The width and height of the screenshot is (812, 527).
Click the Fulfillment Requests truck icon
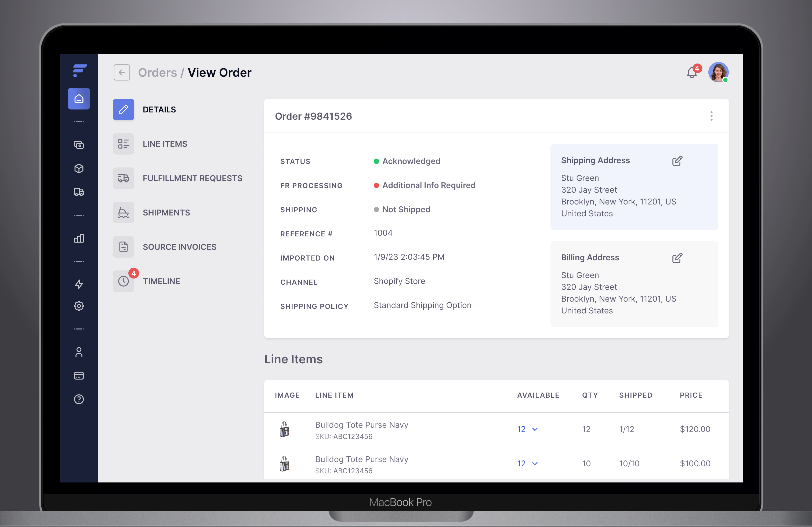pos(124,178)
